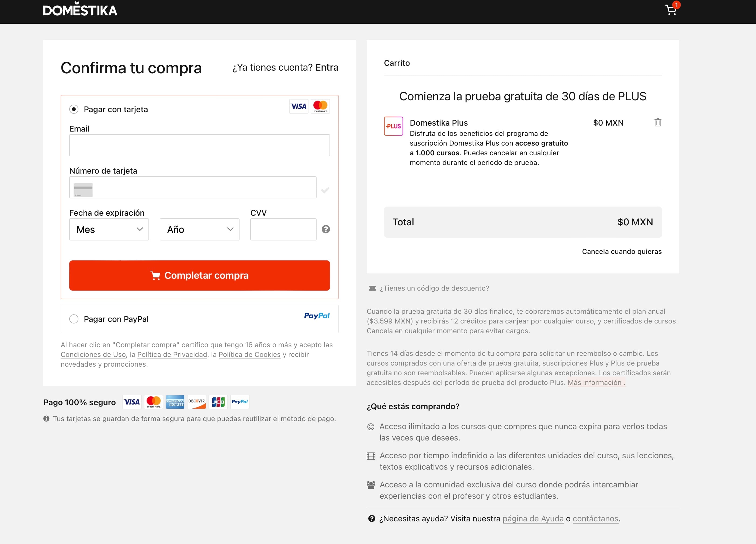This screenshot has width=756, height=544.
Task: Remove Domestika Plus with the trash icon
Action: (657, 122)
